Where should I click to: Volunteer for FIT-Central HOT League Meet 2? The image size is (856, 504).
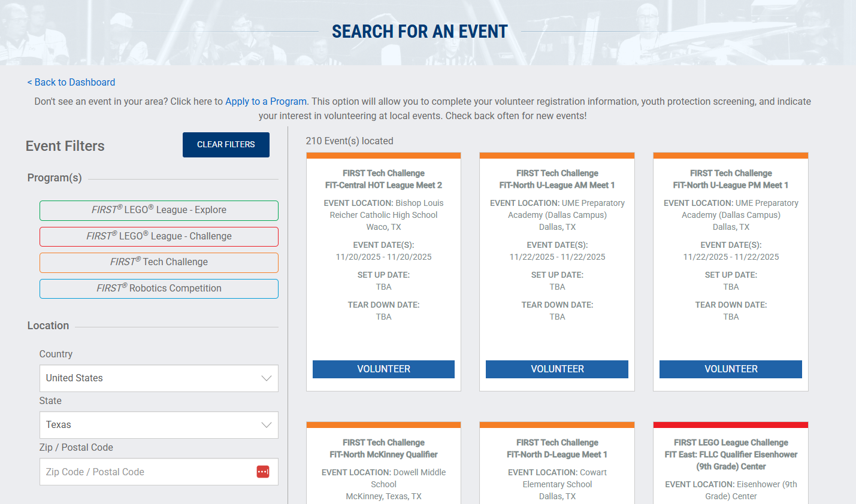point(383,369)
